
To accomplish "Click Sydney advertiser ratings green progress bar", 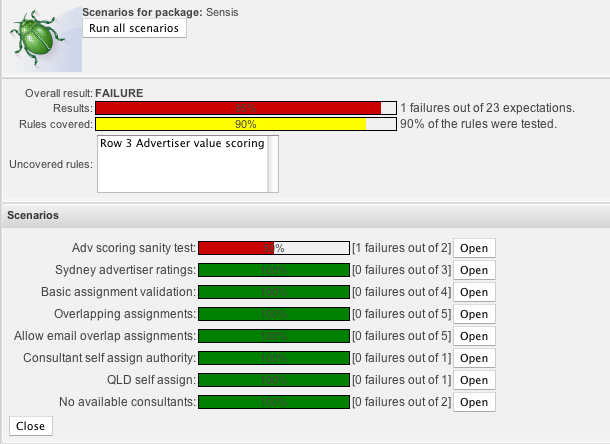I will [x=274, y=270].
